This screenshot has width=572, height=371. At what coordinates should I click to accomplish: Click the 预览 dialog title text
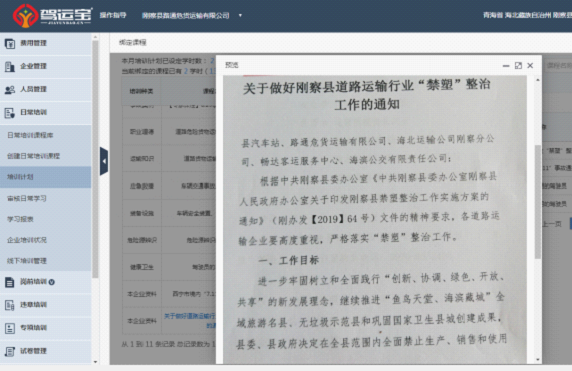232,65
